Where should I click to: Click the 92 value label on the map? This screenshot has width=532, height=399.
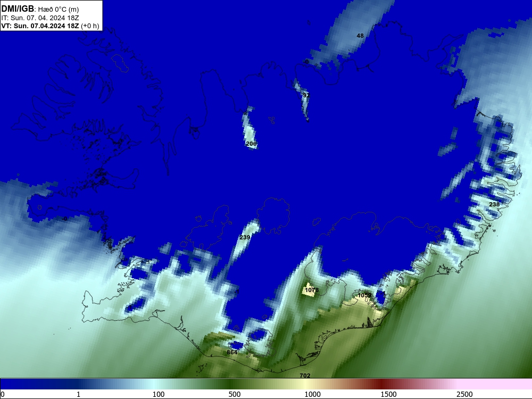coord(306,95)
